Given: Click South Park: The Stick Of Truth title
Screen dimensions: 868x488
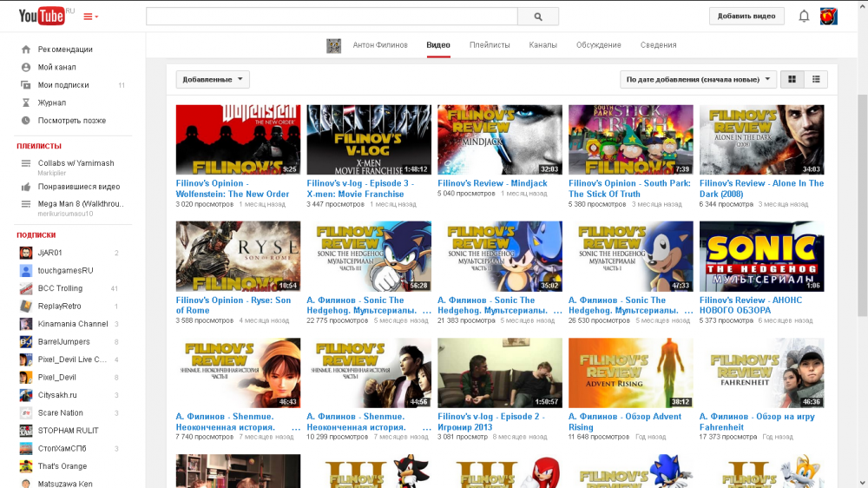Looking at the screenshot, I should 629,188.
